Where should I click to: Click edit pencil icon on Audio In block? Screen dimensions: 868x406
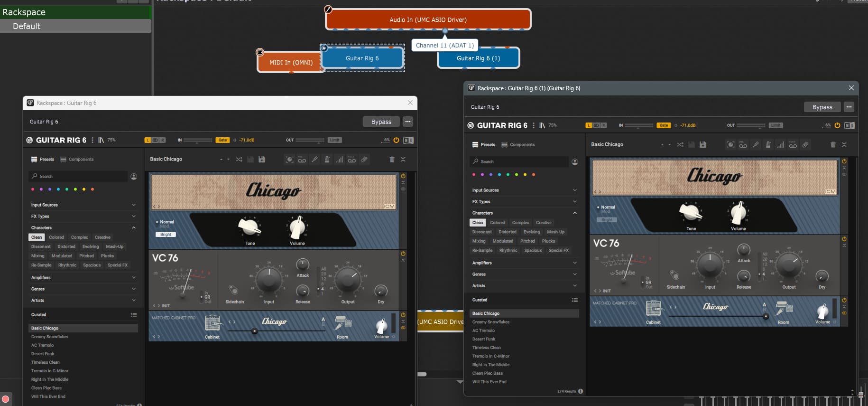pyautogui.click(x=328, y=9)
